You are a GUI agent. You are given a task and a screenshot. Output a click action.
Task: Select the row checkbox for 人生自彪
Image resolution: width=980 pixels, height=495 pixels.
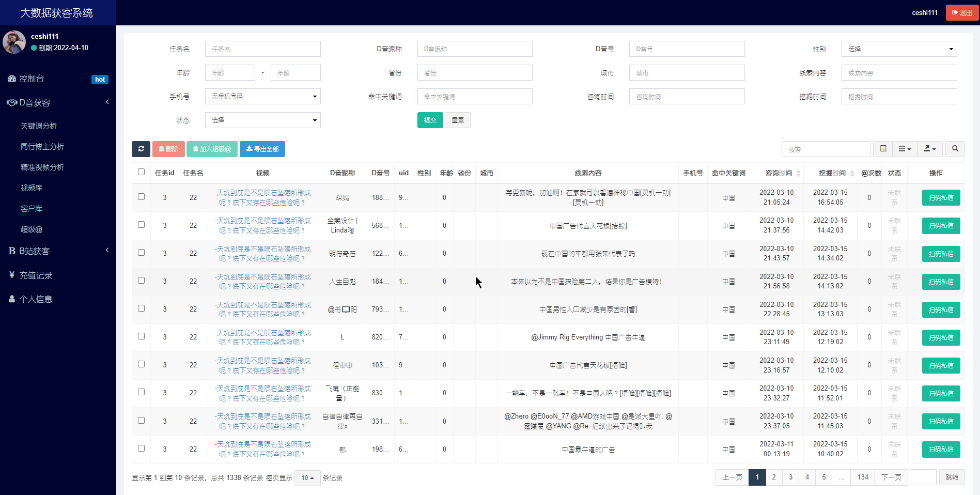tap(141, 281)
